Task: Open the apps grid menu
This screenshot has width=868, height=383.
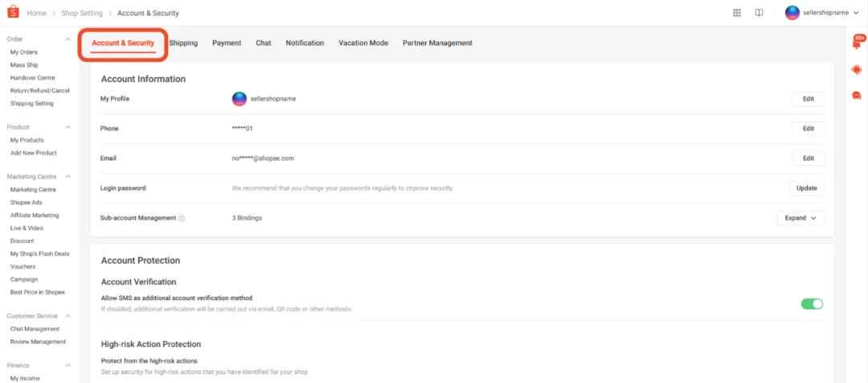Action: tap(737, 13)
